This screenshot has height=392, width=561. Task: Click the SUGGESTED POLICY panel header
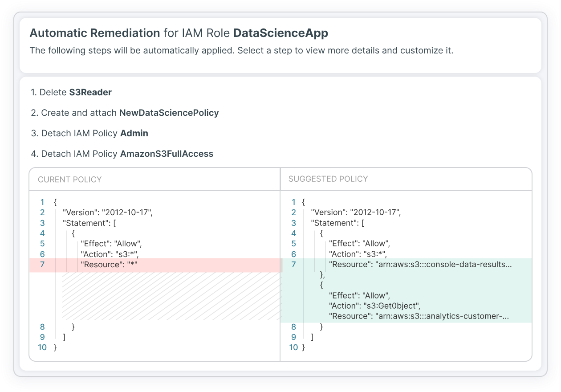pyautogui.click(x=328, y=179)
